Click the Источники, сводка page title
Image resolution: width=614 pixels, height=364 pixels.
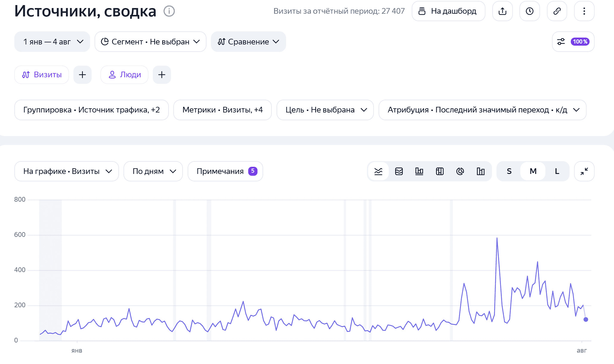(x=85, y=11)
